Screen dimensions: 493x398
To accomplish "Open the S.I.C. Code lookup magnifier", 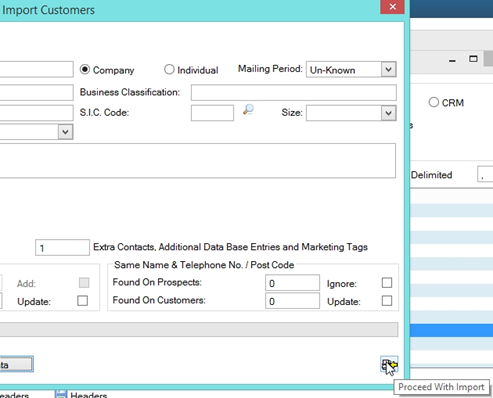I will tap(248, 109).
